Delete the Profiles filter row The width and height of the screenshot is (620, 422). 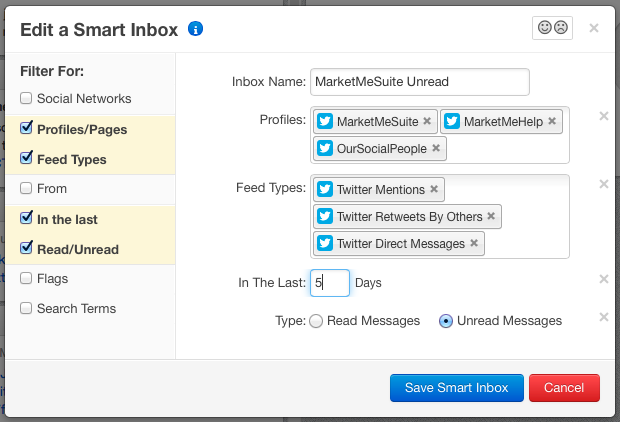point(604,116)
